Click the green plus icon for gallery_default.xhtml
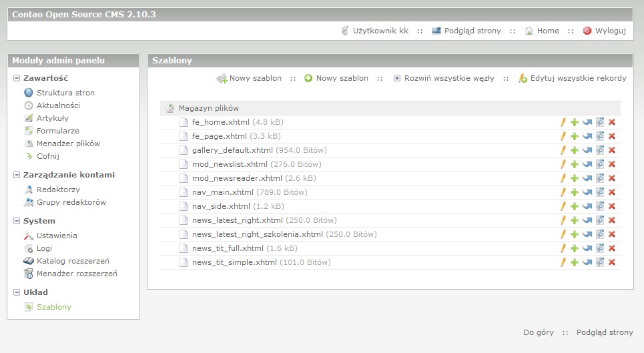Viewport: 644px width, 353px height. (575, 150)
